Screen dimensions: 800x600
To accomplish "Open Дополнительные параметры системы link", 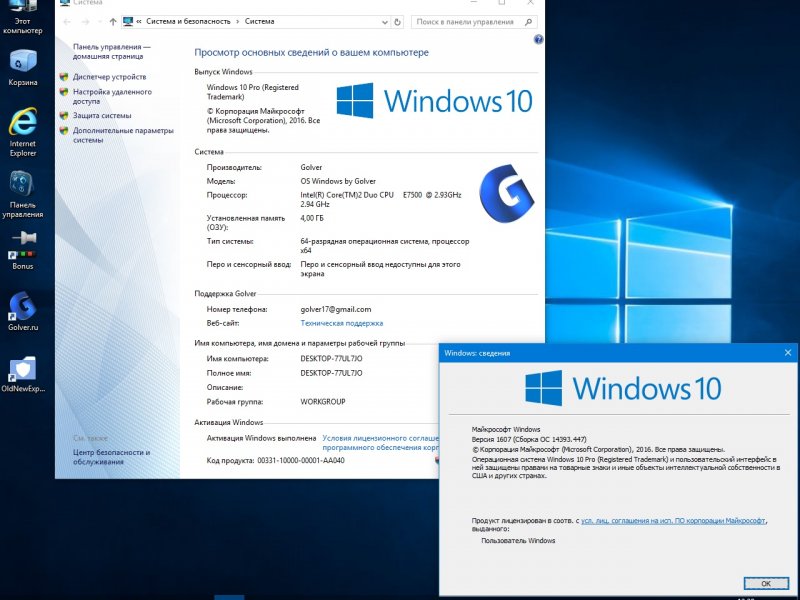I will [x=123, y=135].
